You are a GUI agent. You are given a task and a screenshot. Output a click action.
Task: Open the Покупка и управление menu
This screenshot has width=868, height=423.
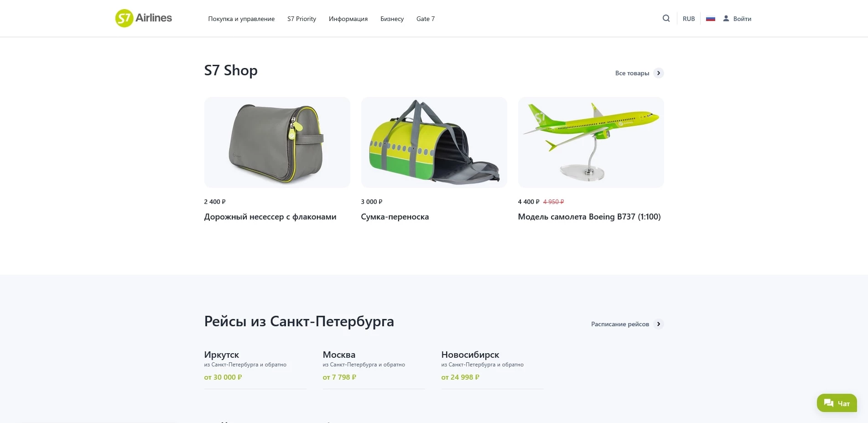[x=241, y=19]
